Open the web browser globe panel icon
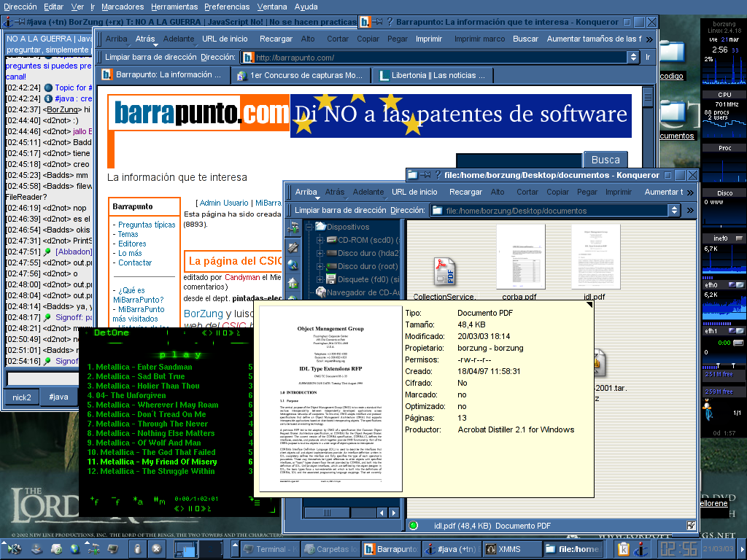 [75, 549]
